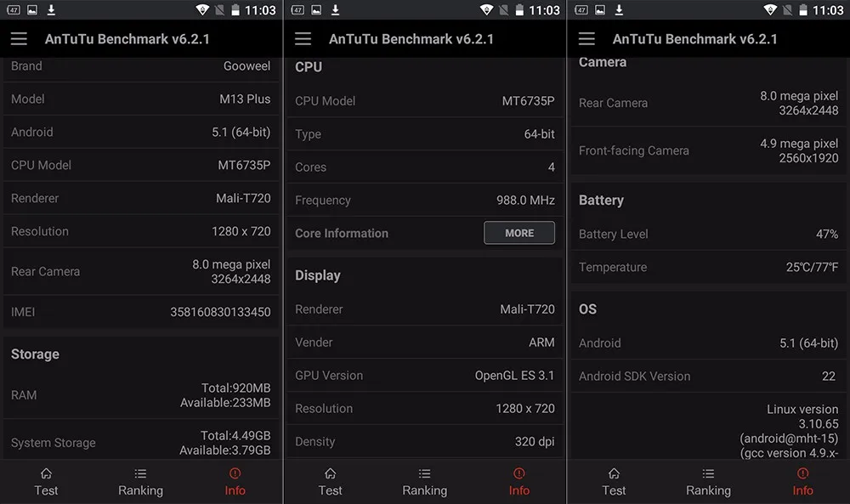
Task: Tap Info alert icon in right screen
Action: coord(803,473)
